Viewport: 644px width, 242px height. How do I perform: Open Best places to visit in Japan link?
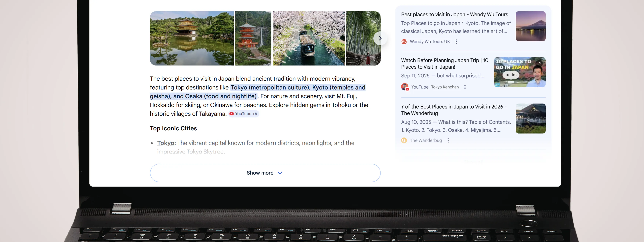coord(454,15)
